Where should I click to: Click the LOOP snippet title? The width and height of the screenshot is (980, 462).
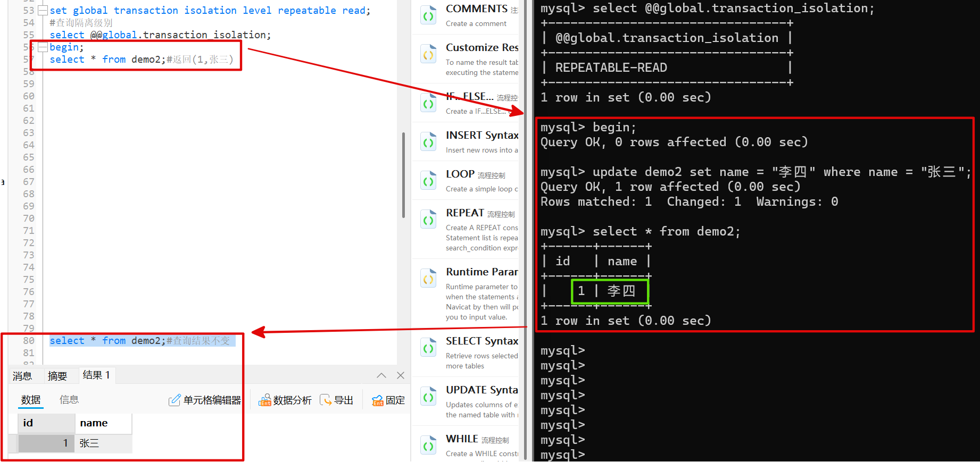coord(460,174)
